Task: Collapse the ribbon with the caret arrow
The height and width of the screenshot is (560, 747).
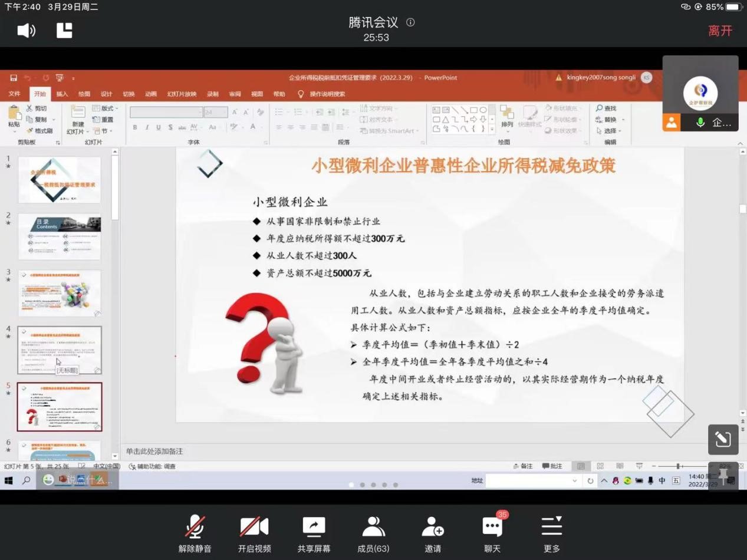Action: tap(741, 143)
